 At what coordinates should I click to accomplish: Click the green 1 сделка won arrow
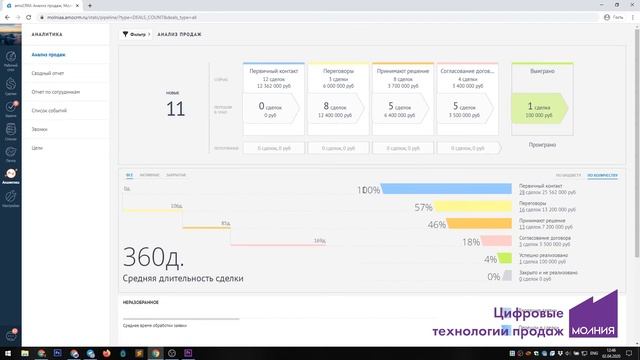tap(539, 109)
